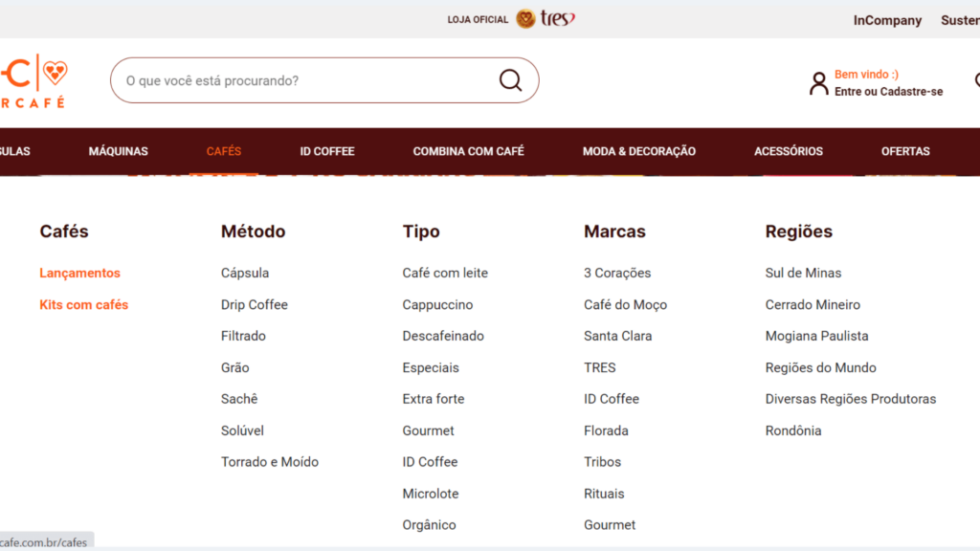
Task: Open the COMBINA COM CAFÉ menu
Action: (468, 151)
